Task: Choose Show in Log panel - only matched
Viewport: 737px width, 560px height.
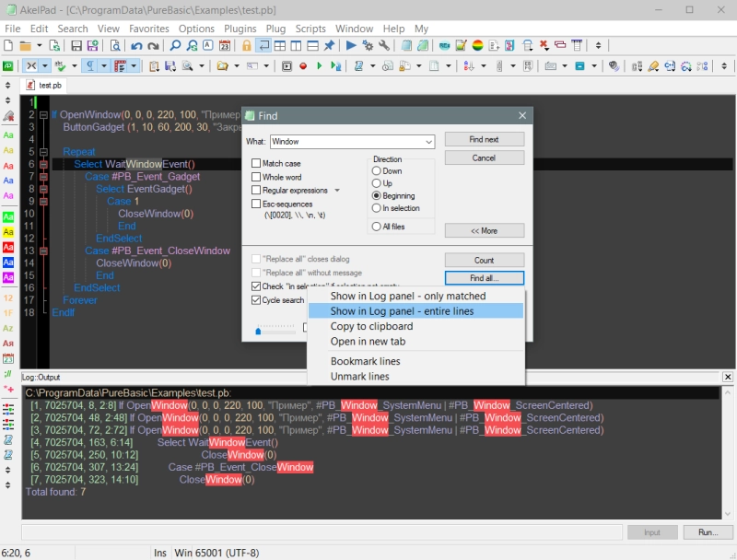Action: pos(416,296)
